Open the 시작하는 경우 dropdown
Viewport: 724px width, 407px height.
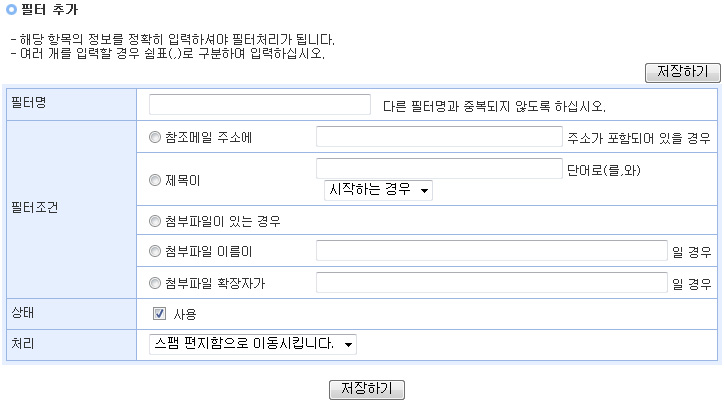click(378, 190)
